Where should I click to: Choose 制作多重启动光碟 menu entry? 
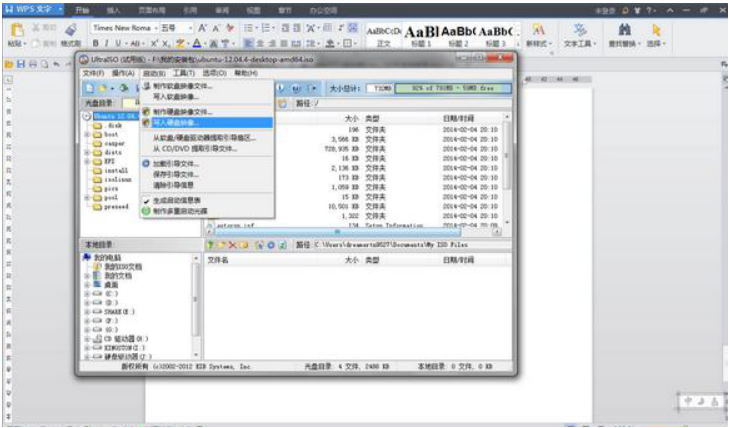[207, 211]
